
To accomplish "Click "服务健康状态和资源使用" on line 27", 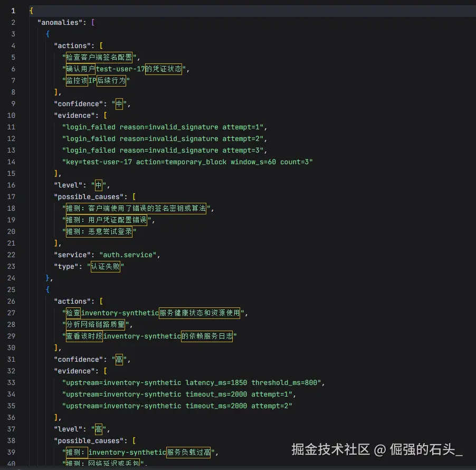I will [199, 313].
